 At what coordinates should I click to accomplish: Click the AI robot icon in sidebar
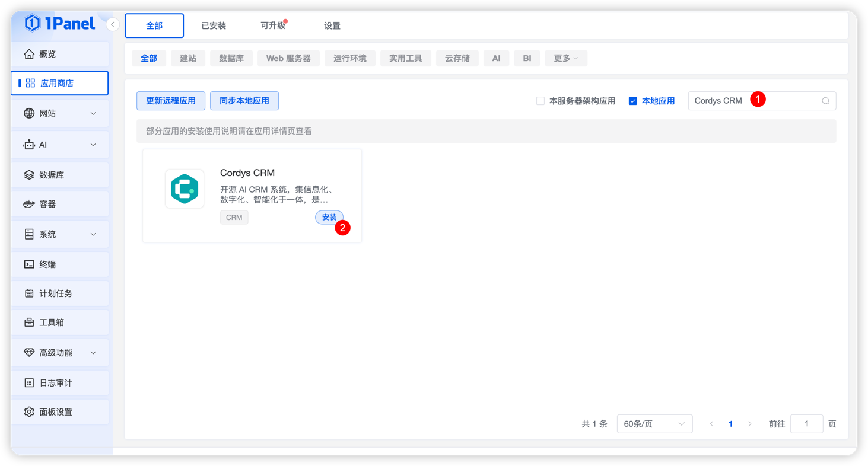(29, 145)
